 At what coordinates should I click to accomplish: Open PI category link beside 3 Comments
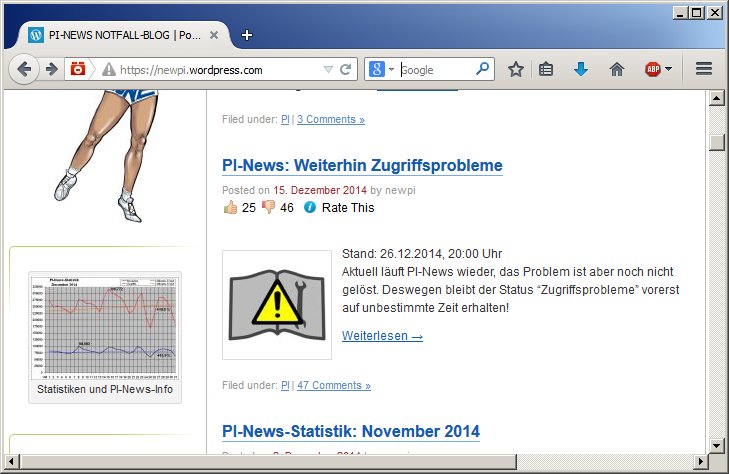click(x=285, y=119)
